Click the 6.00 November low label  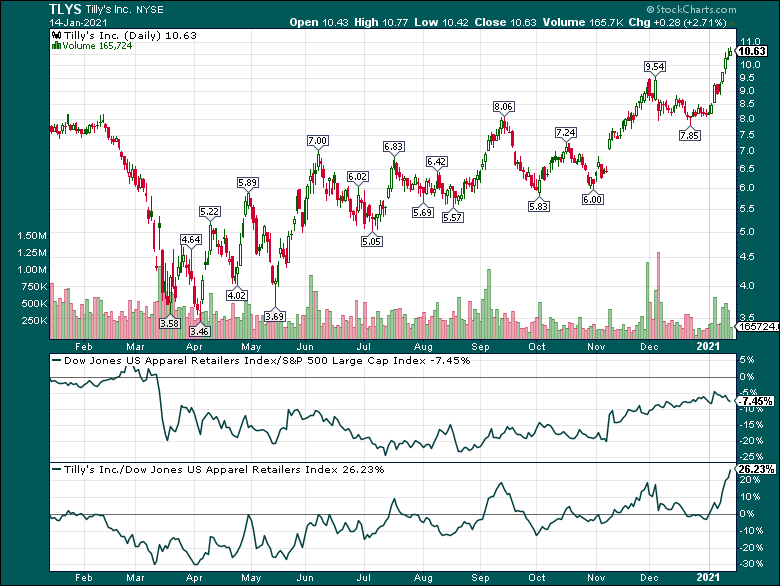click(592, 199)
